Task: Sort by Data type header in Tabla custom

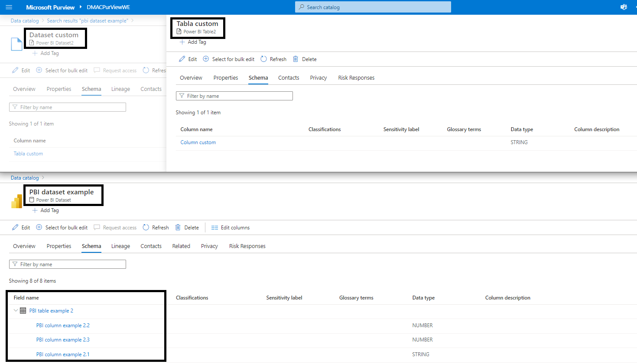Action: click(522, 129)
